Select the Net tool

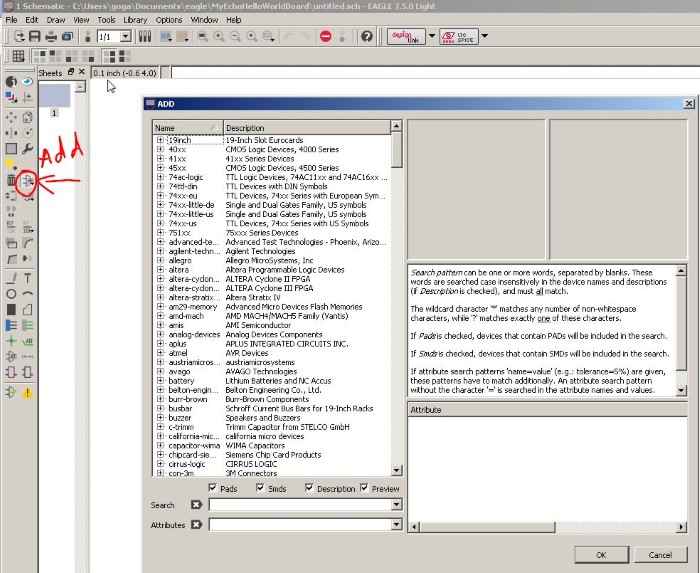[28, 325]
